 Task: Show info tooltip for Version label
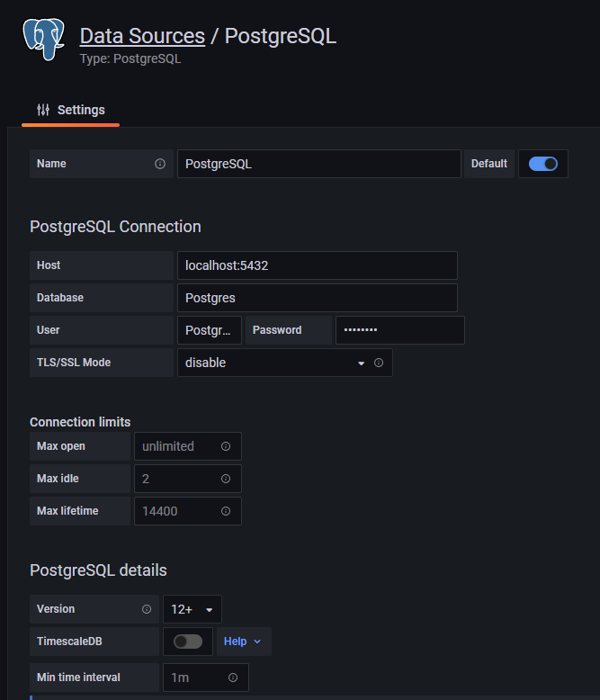pos(147,609)
